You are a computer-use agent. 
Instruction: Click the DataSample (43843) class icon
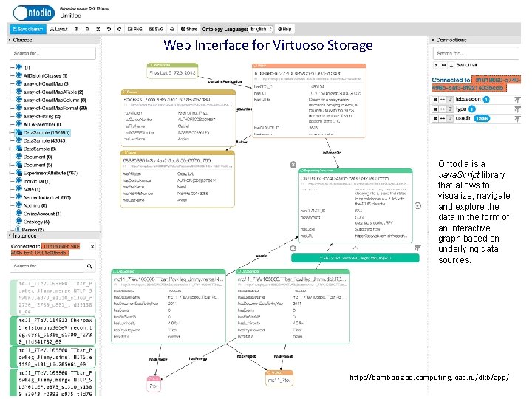[18, 140]
